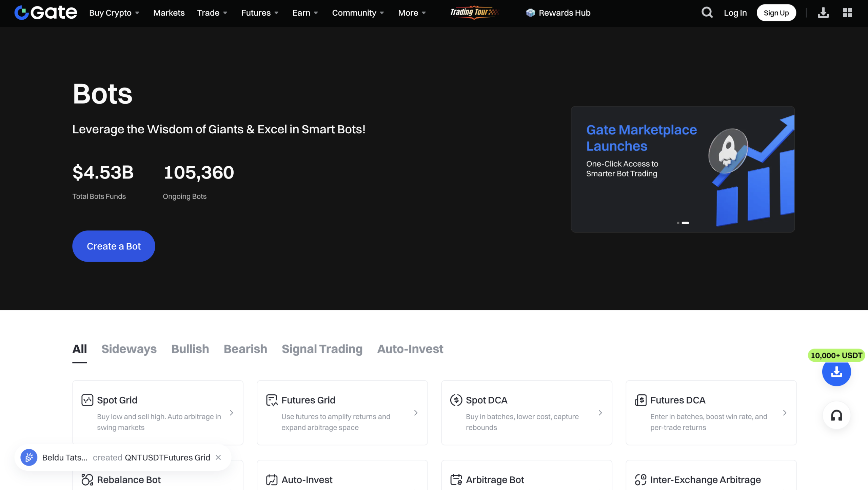The width and height of the screenshot is (868, 490).
Task: Expand the Buy Crypto dropdown
Action: pyautogui.click(x=114, y=13)
